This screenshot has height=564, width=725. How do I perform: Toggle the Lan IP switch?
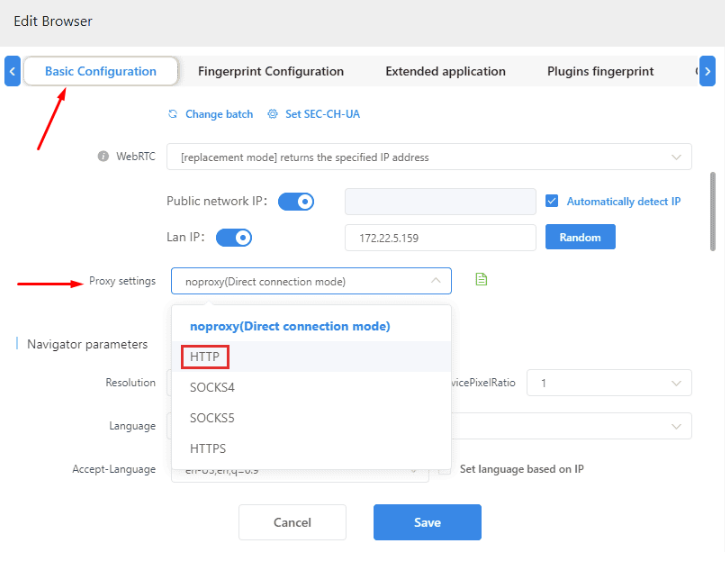point(233,237)
